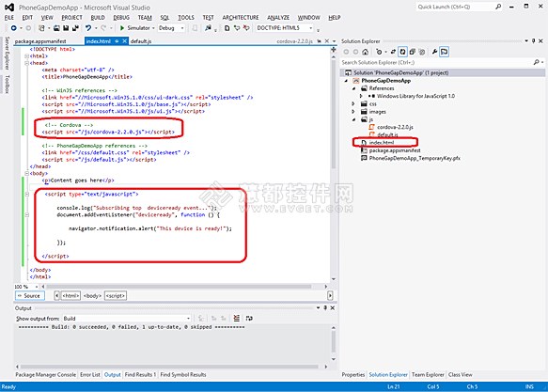Switch to Find Results 1 tab

coord(140,374)
